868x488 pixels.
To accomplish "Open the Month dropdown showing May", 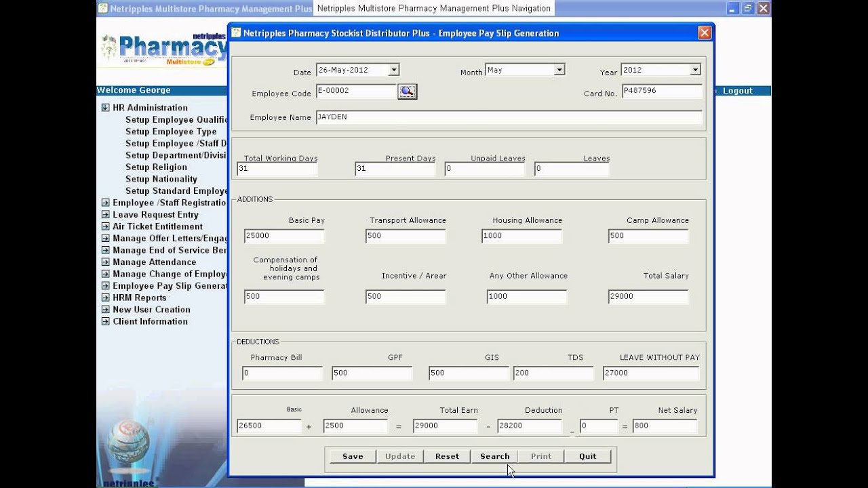I will 559,70.
